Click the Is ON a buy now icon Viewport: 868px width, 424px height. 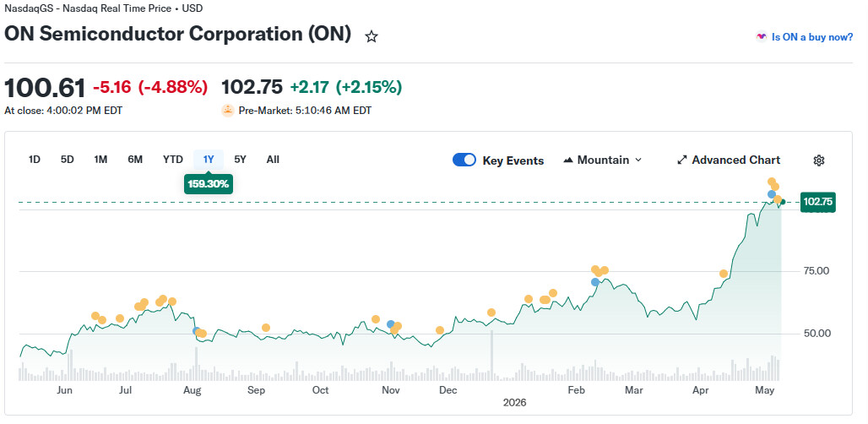[x=761, y=37]
